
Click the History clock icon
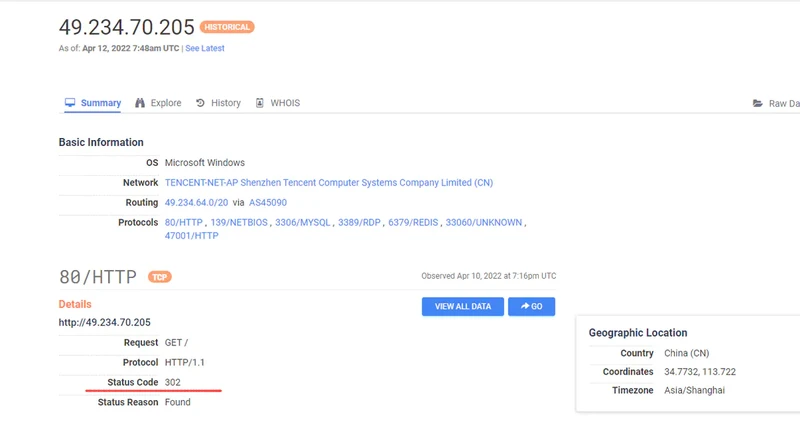coord(200,103)
